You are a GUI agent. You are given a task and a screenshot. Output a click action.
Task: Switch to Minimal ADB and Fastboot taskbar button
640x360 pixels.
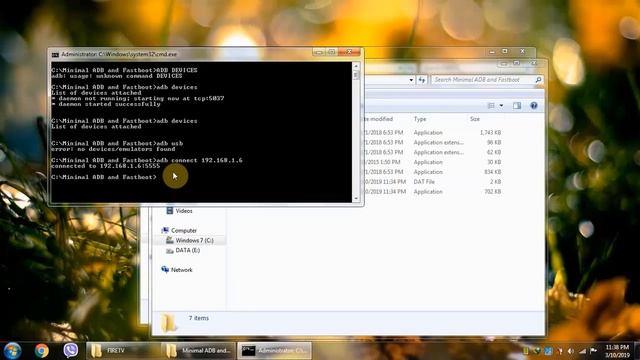coord(199,351)
